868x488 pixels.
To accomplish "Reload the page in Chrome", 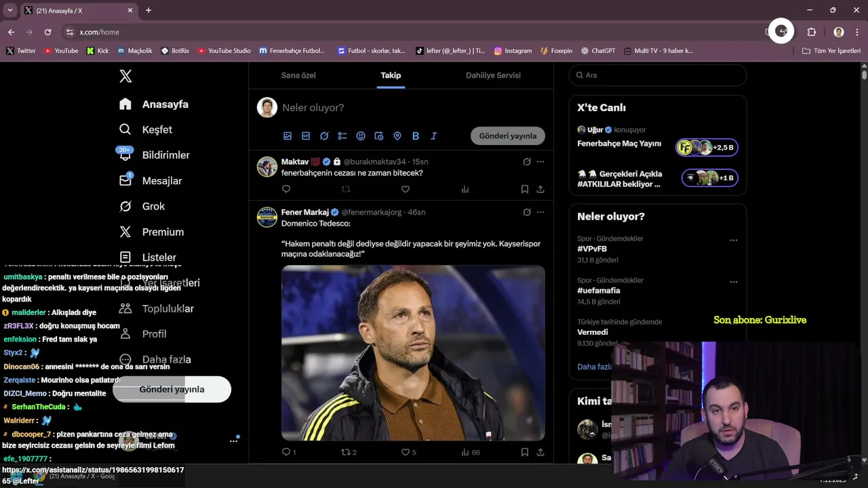I will (47, 32).
